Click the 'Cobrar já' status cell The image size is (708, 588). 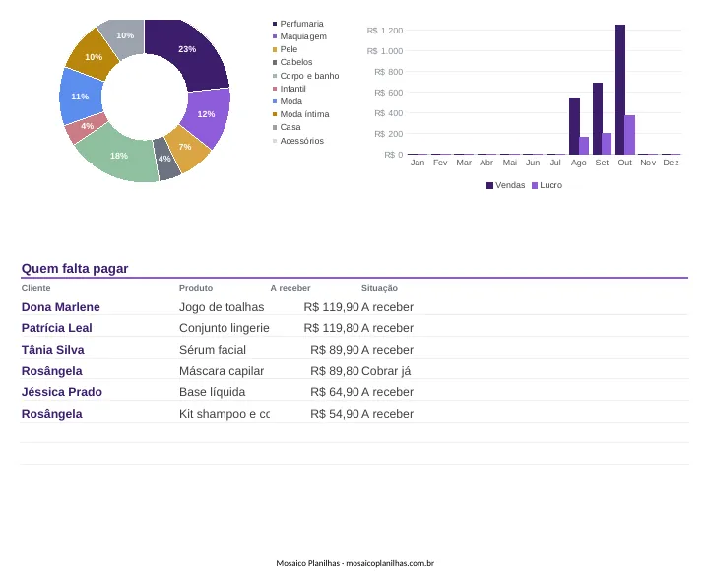386,371
